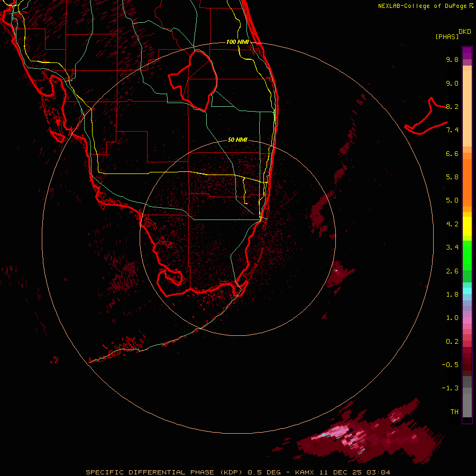Select the gray segment of the color bar

click(x=467, y=405)
